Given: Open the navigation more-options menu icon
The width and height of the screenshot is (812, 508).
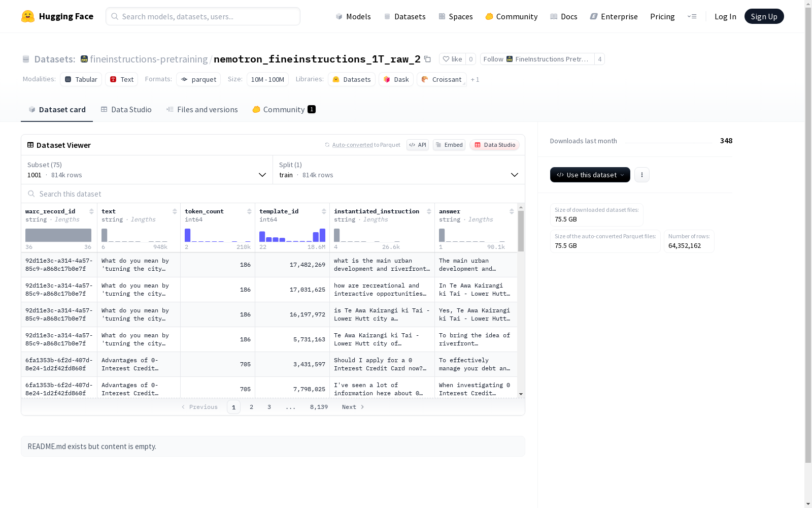Looking at the screenshot, I should point(692,16).
